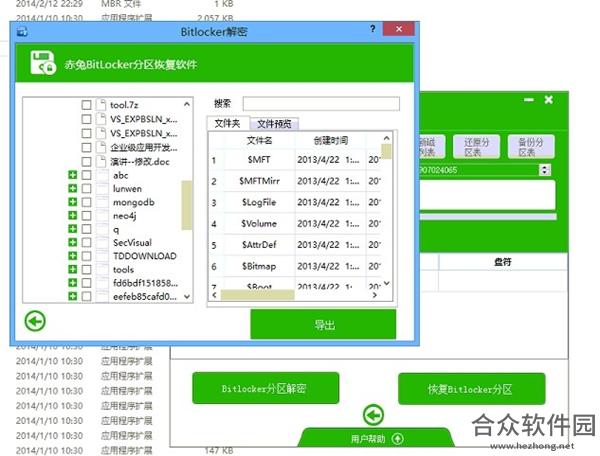Expand the q folder node
Screen dimensions: 600x456
coord(72,229)
